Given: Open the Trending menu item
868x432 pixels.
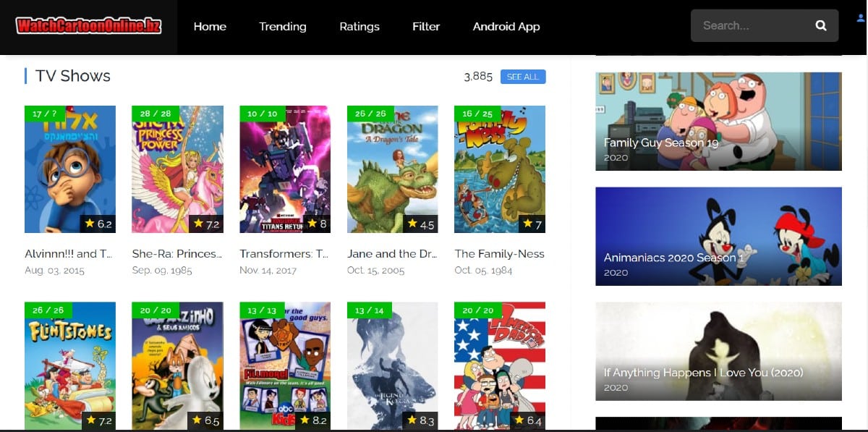Looking at the screenshot, I should click(x=283, y=27).
